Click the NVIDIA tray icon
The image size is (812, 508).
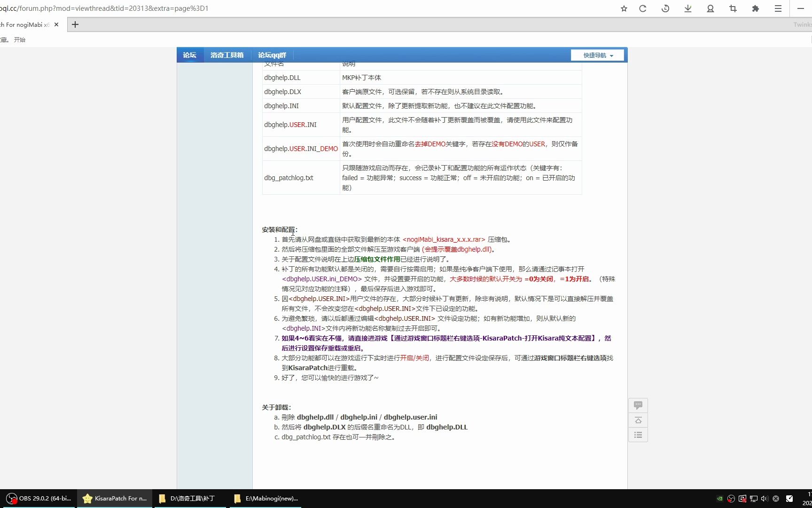tap(719, 499)
